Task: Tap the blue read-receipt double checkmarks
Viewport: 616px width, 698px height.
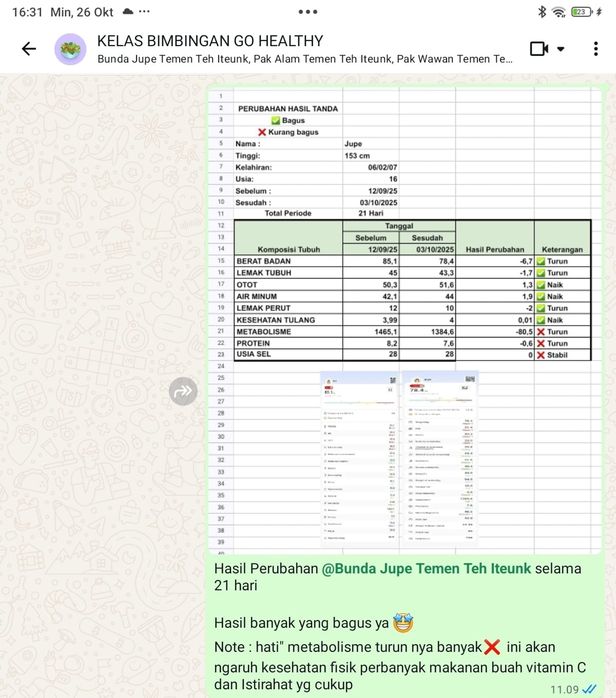Action: click(589, 689)
